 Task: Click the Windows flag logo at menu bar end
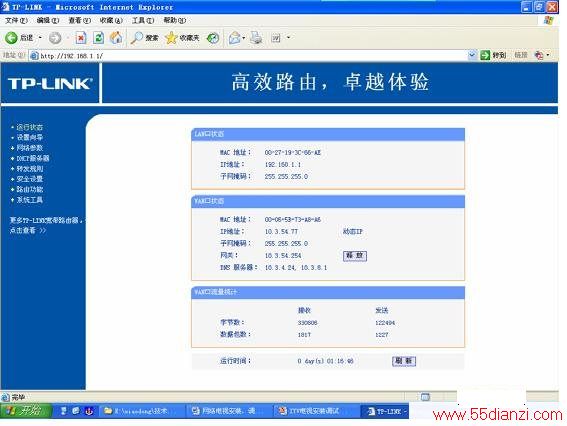click(x=549, y=20)
